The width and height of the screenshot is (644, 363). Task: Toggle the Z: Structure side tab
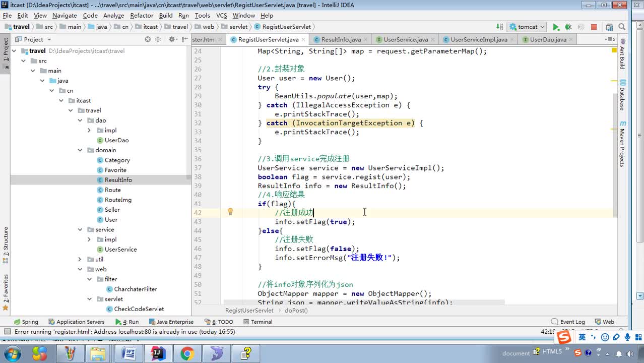(6, 246)
